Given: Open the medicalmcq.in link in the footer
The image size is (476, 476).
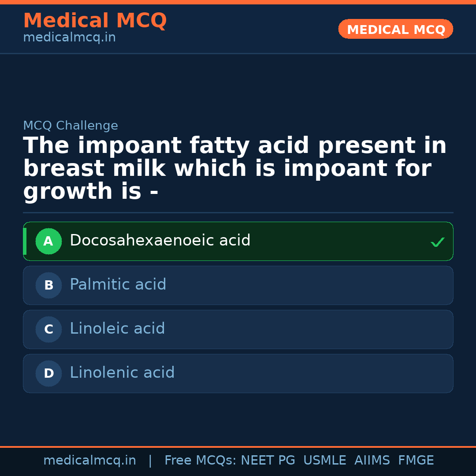Looking at the screenshot, I should (89, 461).
